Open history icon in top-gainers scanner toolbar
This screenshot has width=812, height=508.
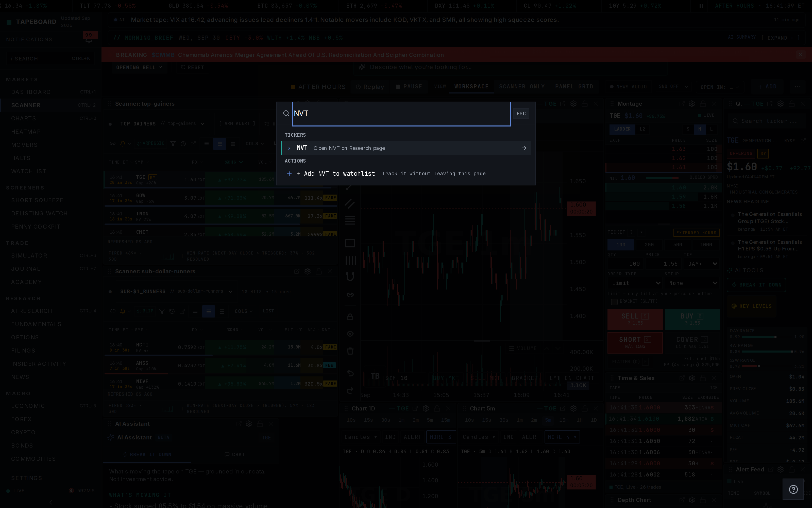(x=183, y=144)
